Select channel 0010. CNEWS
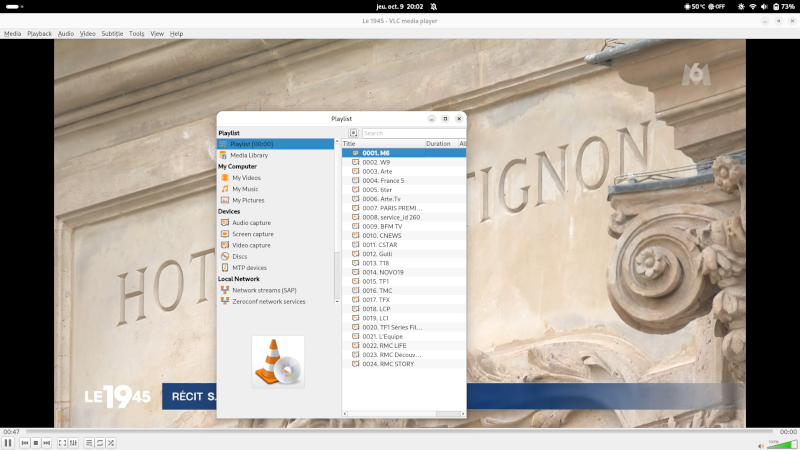The image size is (800, 450). [x=404, y=236]
